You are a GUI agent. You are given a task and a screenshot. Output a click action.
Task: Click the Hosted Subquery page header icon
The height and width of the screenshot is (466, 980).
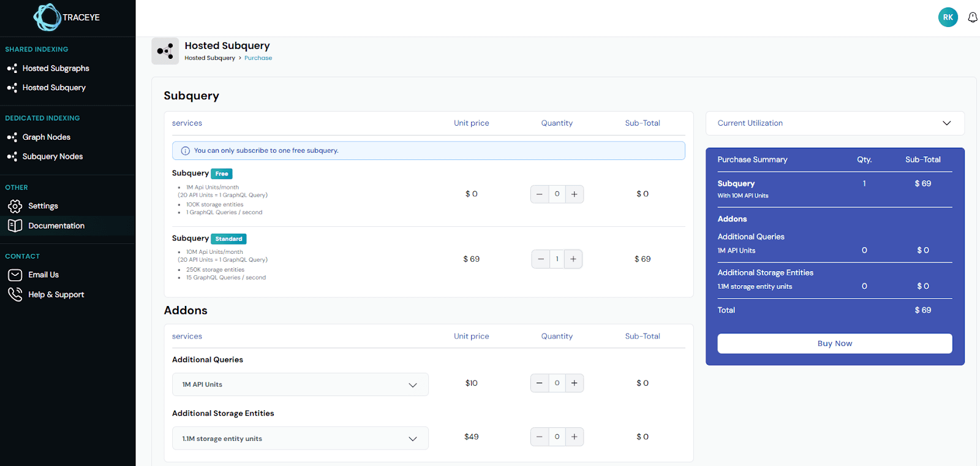165,52
